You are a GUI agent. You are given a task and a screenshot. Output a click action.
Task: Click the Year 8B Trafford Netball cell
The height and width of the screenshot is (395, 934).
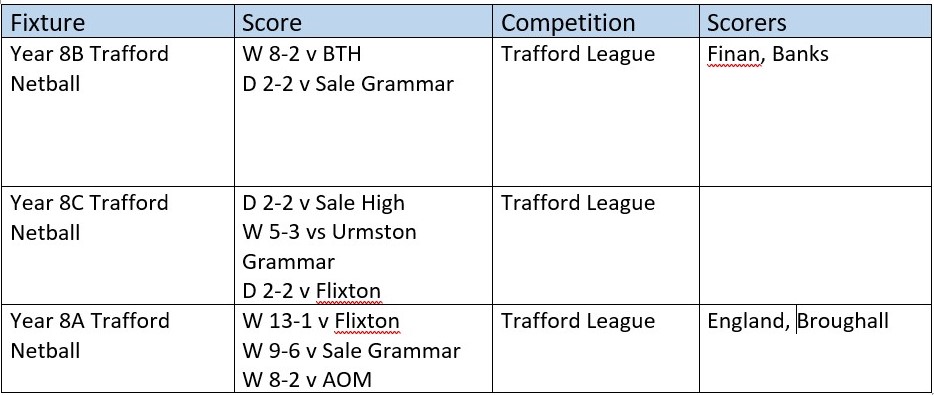coord(119,111)
